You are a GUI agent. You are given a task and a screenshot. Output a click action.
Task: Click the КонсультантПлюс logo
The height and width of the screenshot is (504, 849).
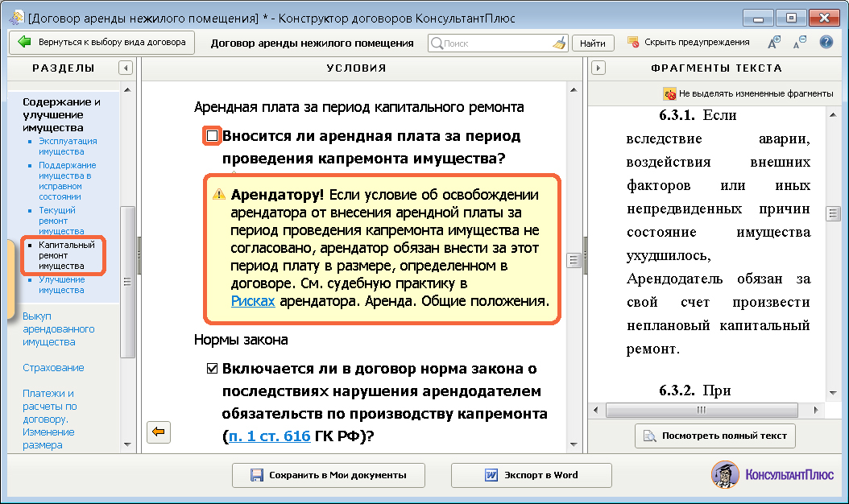coord(772,475)
